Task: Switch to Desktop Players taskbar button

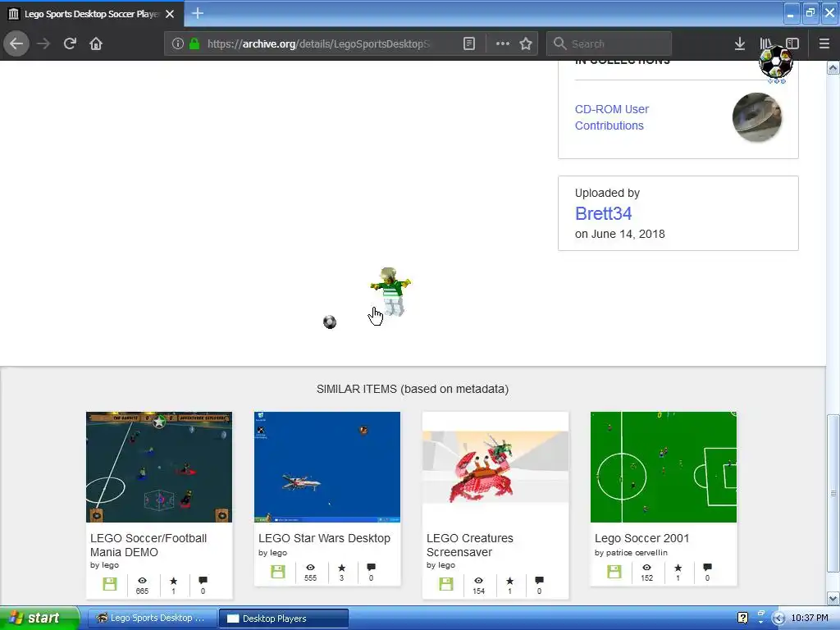Action: click(x=284, y=619)
